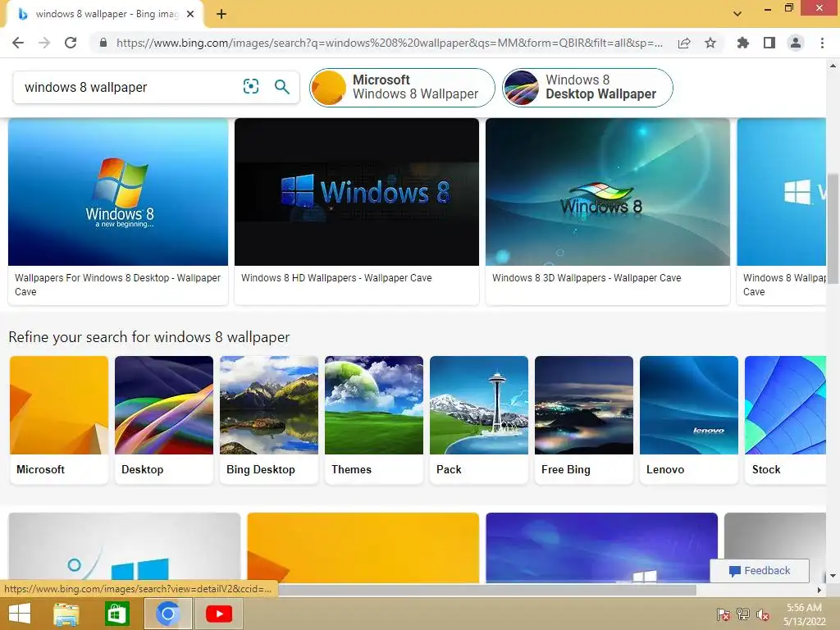Refine search by Pack
This screenshot has height=630, width=840.
coord(479,420)
